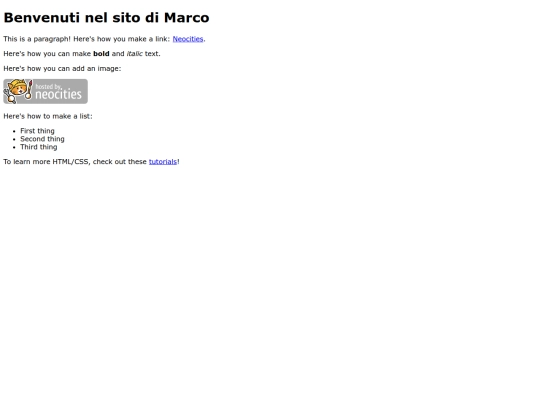Click the paintbrush in the badge mascot's hand
Screen dimensions: 540x405
coord(29,90)
